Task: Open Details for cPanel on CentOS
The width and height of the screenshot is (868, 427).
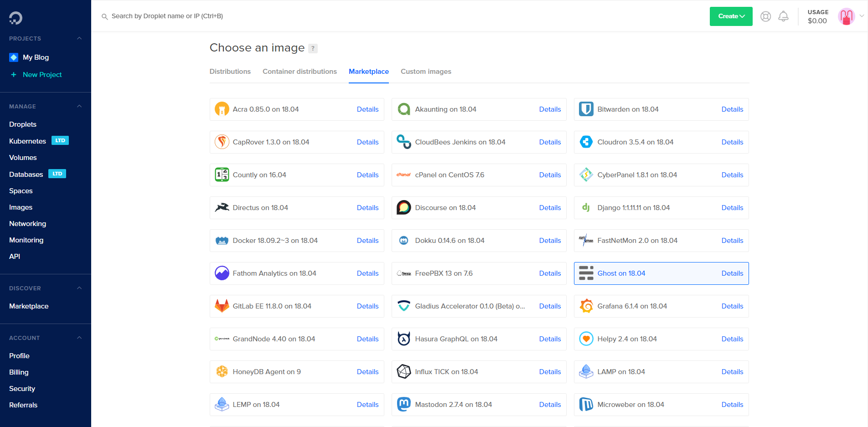Action: click(x=550, y=175)
